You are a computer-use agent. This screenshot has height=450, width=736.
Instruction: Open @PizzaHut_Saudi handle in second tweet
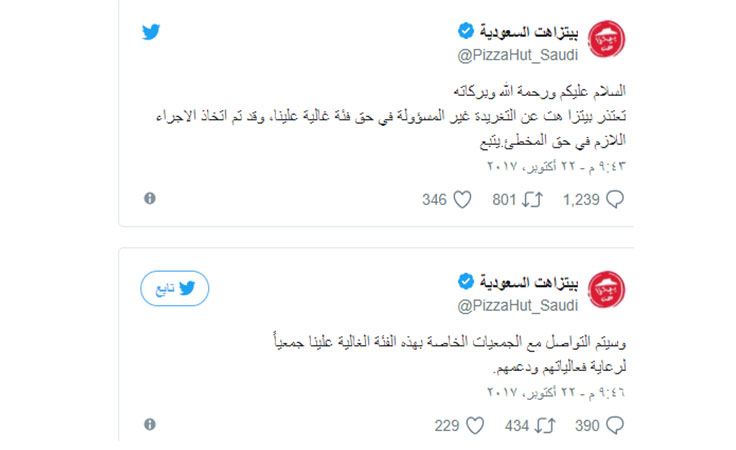(x=518, y=306)
